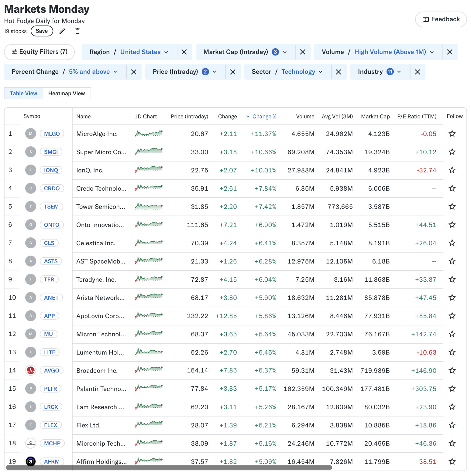Viewport: 471px width, 476px height.
Task: Click the pencil edit screener icon
Action: coord(62,31)
